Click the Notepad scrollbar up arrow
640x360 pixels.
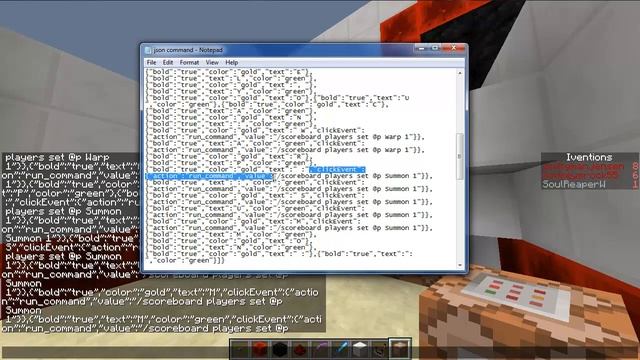pos(460,73)
